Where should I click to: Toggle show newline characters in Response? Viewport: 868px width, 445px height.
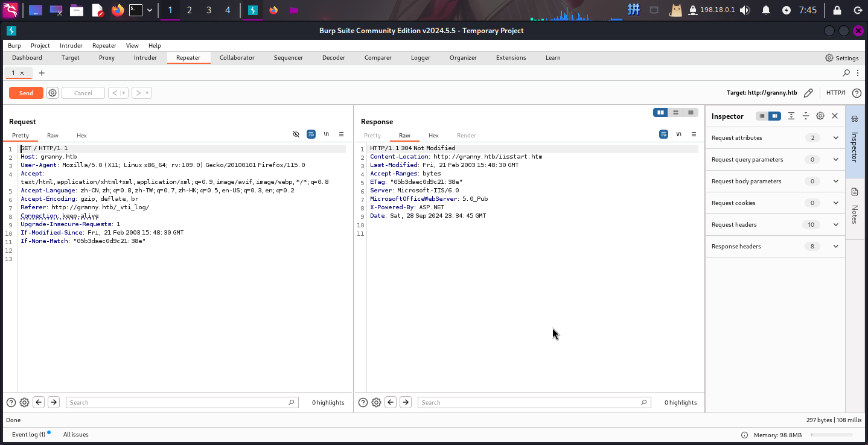[x=678, y=134]
